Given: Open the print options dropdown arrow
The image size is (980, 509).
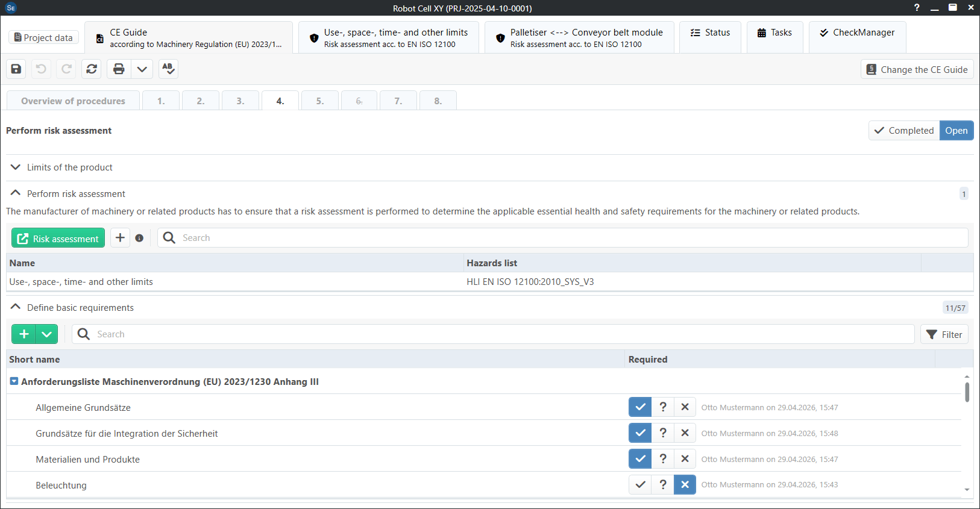Looking at the screenshot, I should [142, 69].
